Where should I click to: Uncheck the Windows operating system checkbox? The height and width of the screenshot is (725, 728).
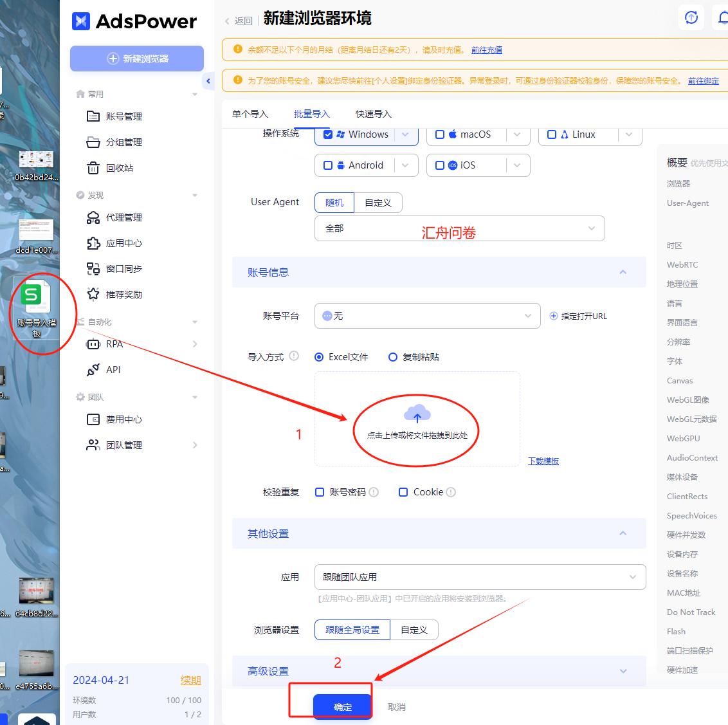[x=328, y=134]
